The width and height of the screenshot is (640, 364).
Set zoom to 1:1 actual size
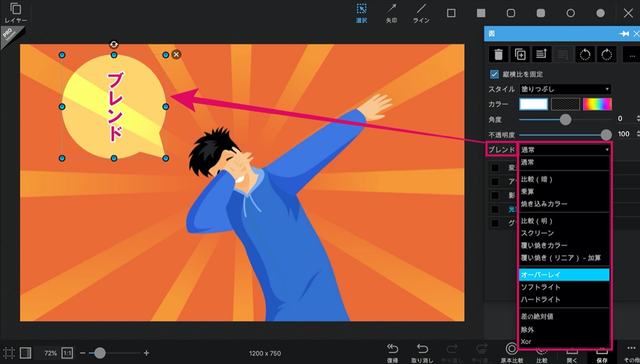point(67,353)
